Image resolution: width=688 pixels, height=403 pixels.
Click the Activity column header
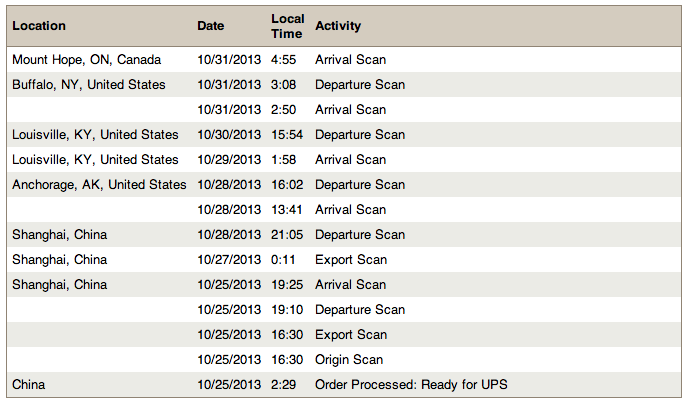[x=338, y=25]
